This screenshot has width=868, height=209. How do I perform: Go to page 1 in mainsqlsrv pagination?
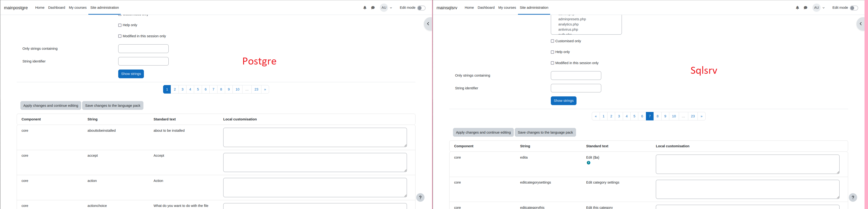[604, 117]
